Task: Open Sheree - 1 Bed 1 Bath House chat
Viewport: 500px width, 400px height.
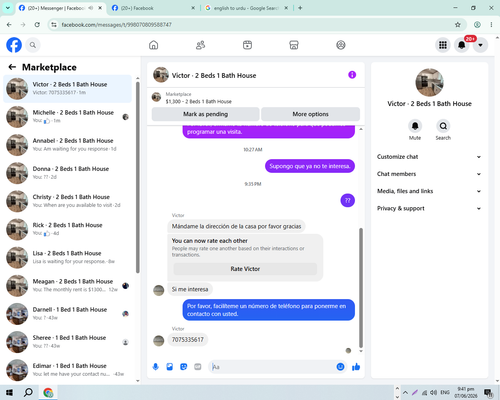Action: click(x=67, y=342)
